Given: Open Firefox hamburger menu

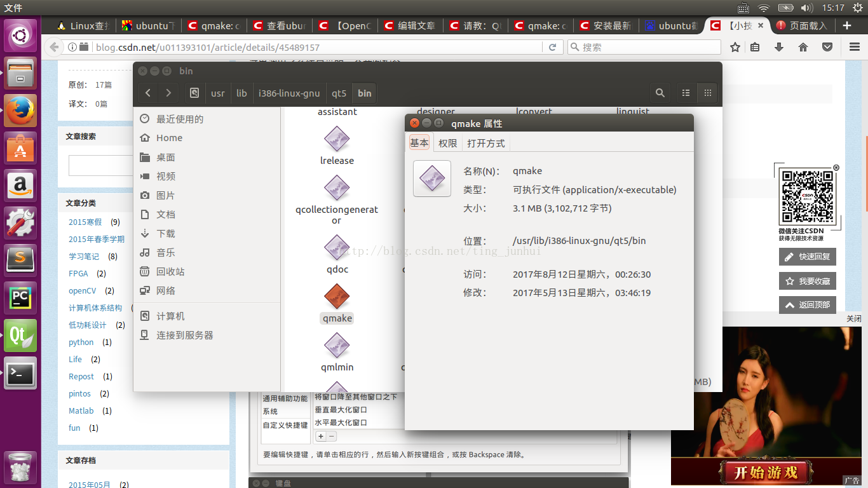Looking at the screenshot, I should pos(855,47).
